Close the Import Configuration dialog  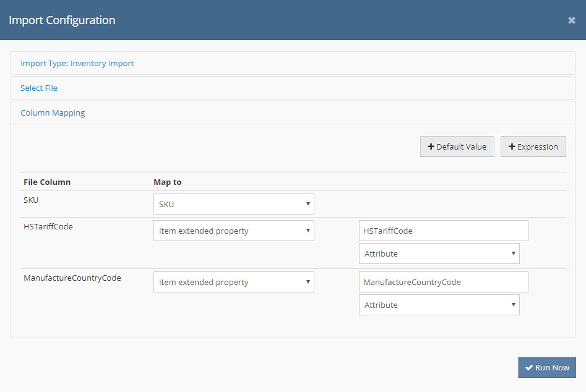click(571, 20)
